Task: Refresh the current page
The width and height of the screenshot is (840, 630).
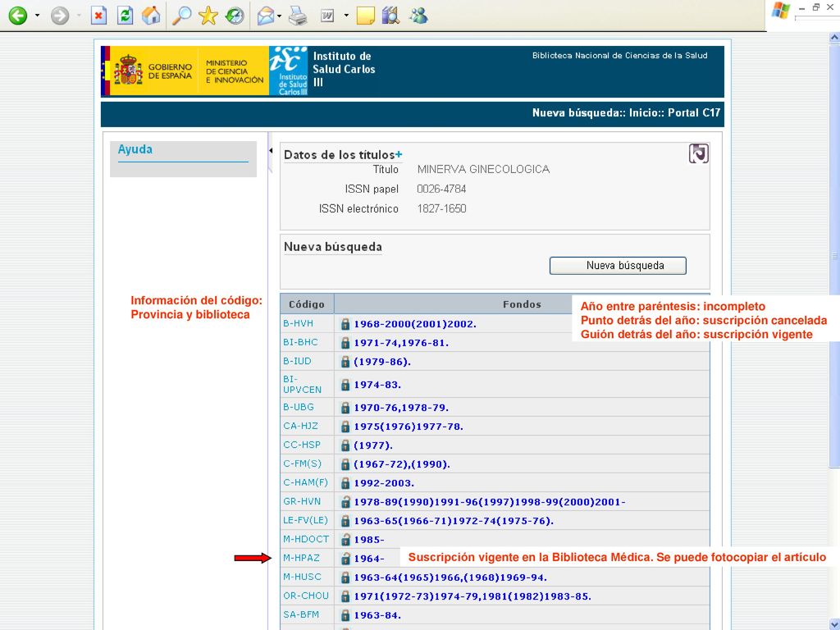Action: 125,16
